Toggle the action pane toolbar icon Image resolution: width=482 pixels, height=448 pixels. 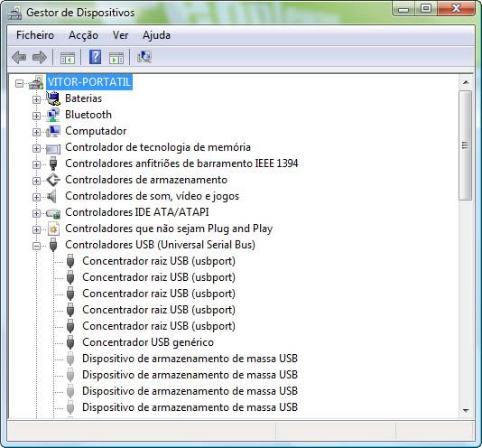pos(116,58)
